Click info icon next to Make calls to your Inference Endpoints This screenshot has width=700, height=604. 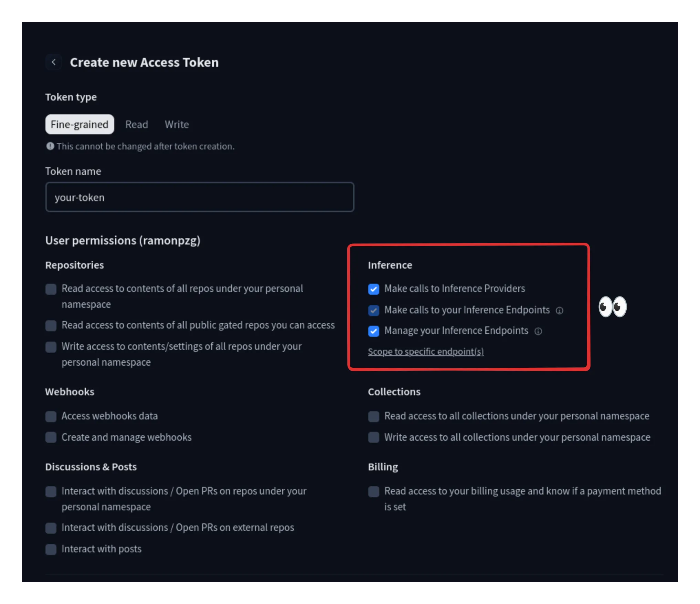coord(560,311)
